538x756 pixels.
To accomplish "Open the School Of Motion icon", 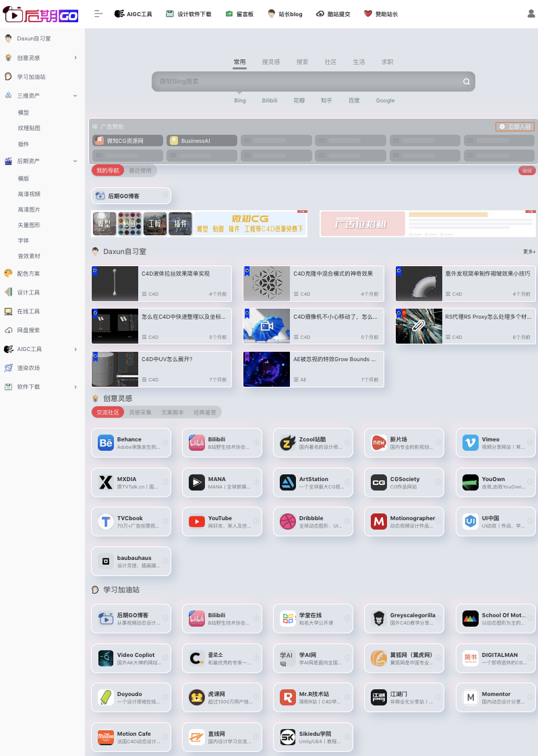I will (471, 619).
